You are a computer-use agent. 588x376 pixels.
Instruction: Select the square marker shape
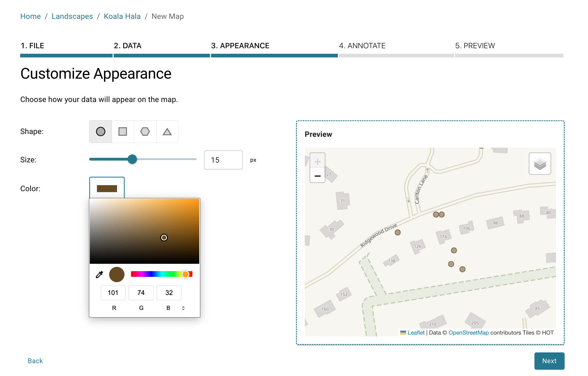[123, 131]
